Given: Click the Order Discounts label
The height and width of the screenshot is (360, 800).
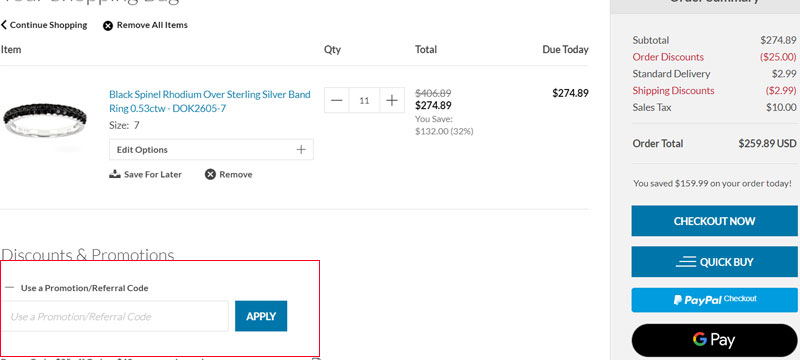Looking at the screenshot, I should 668,57.
